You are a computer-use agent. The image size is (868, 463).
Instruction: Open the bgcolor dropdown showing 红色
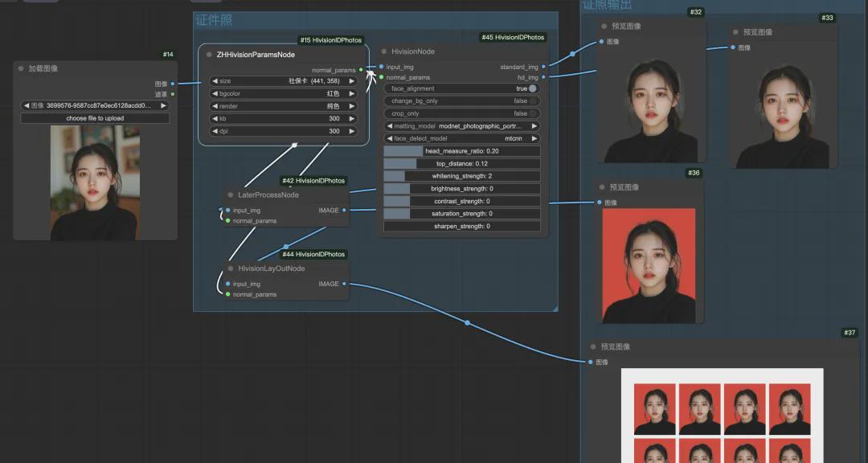[283, 93]
